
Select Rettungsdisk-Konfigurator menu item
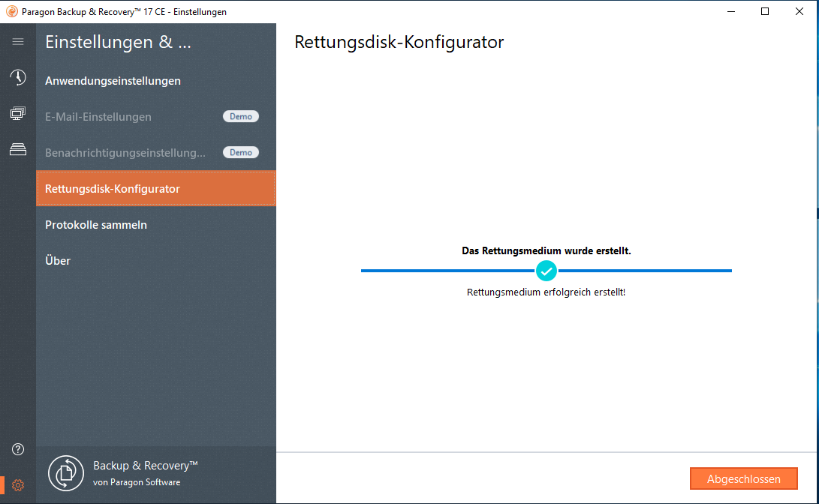[155, 188]
